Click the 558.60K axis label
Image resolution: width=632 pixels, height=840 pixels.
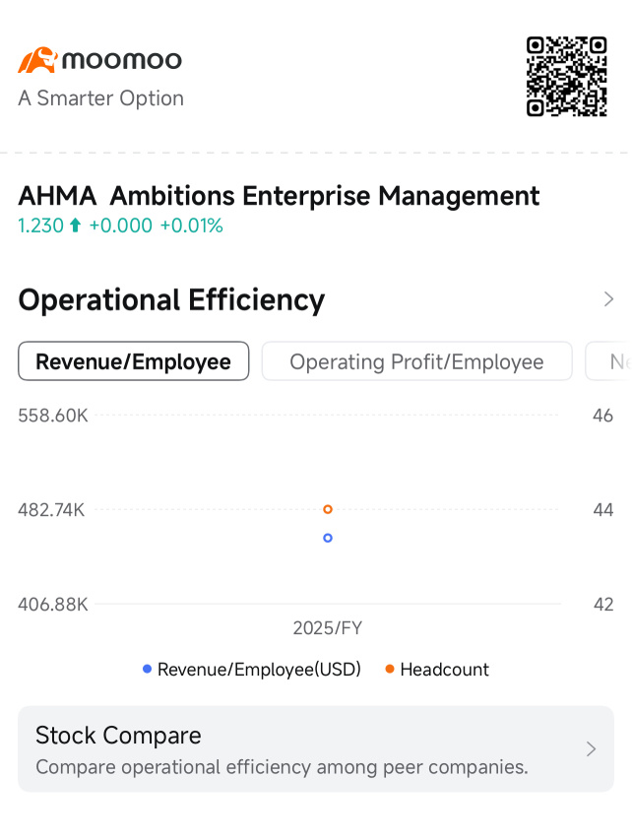pos(53,416)
